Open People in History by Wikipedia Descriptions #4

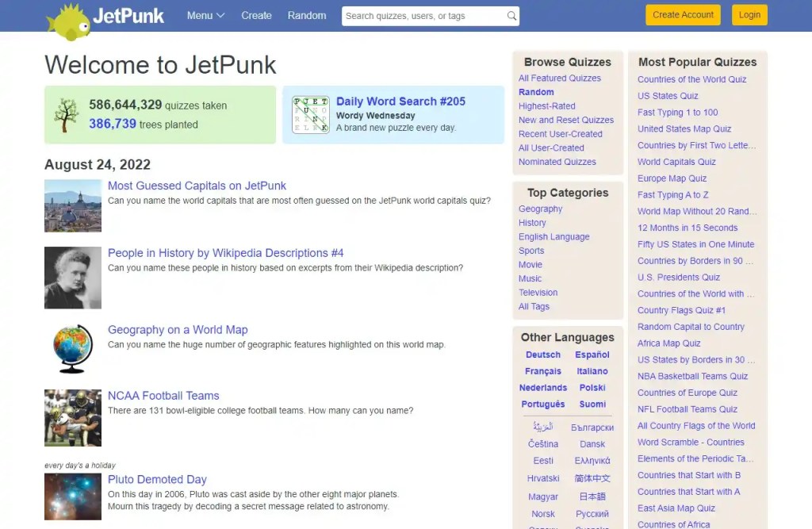pyautogui.click(x=226, y=253)
